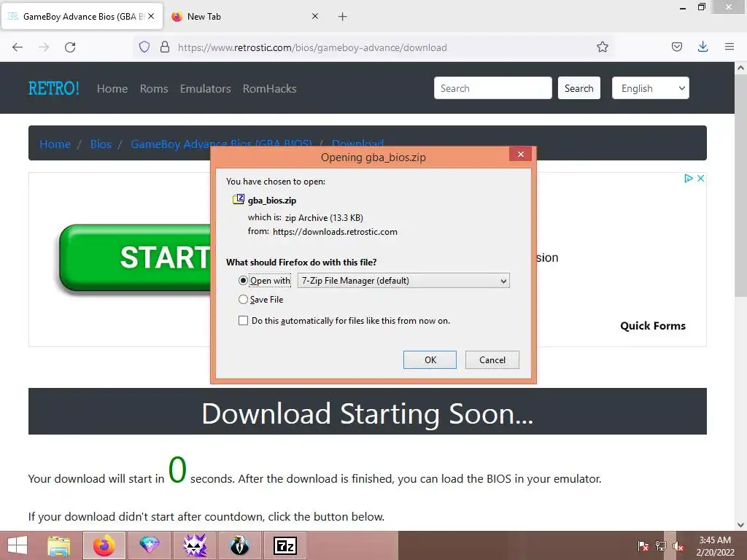Click the scrollbar down arrow
This screenshot has width=747, height=560.
(x=740, y=525)
